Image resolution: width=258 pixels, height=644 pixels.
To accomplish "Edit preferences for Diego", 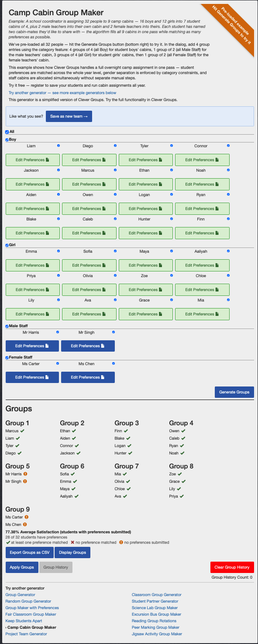I will click(x=89, y=160).
